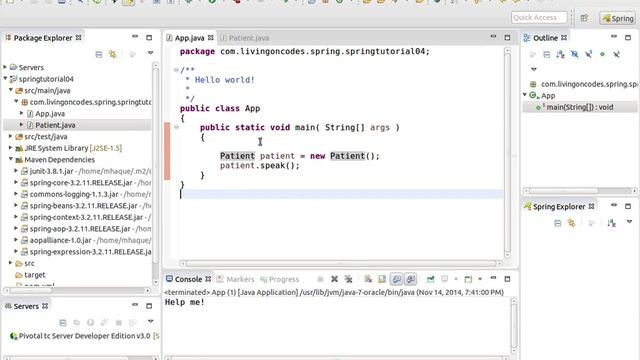
Task: Toggle Link with Editor in Package Explorer
Action: (x=112, y=54)
